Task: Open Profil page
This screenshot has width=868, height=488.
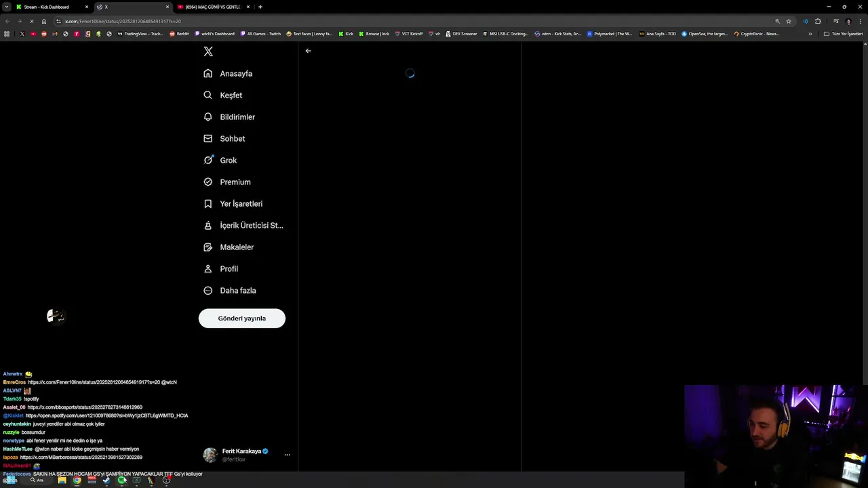Action: coord(220,268)
